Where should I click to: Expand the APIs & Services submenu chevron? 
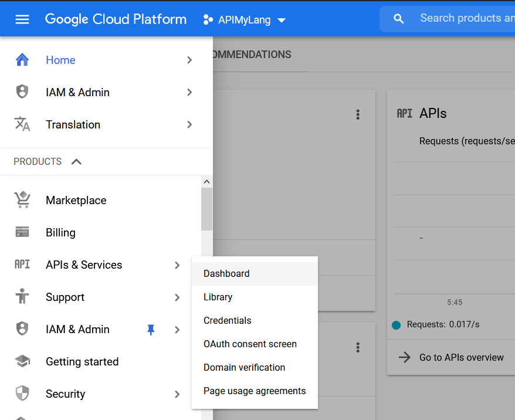point(177,265)
